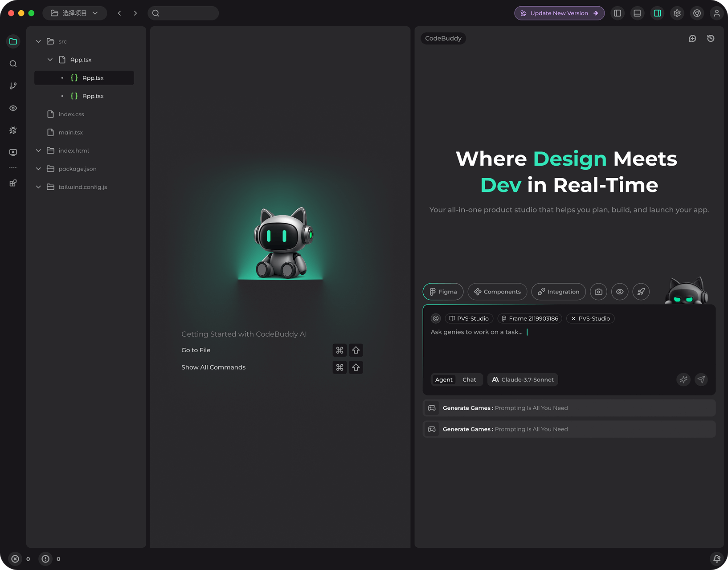Viewport: 728px width, 570px height.
Task: Click the Figma button
Action: click(443, 292)
